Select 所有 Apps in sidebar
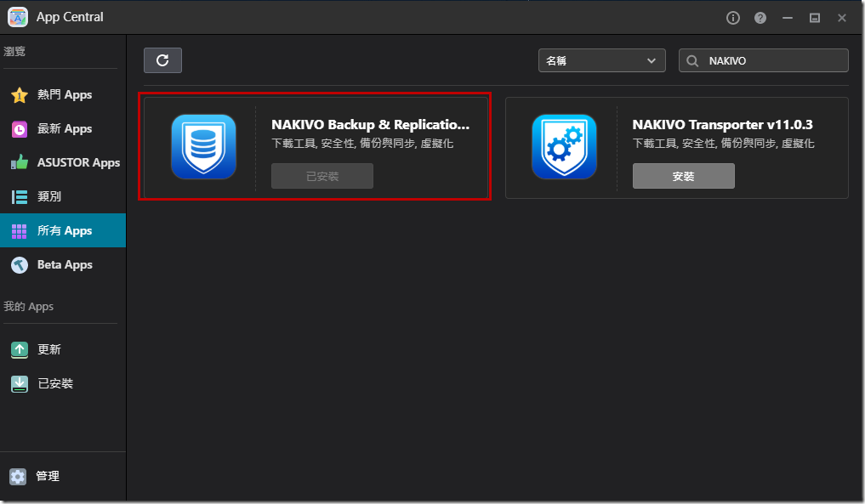Screen dimensions: 865x504 click(x=63, y=230)
